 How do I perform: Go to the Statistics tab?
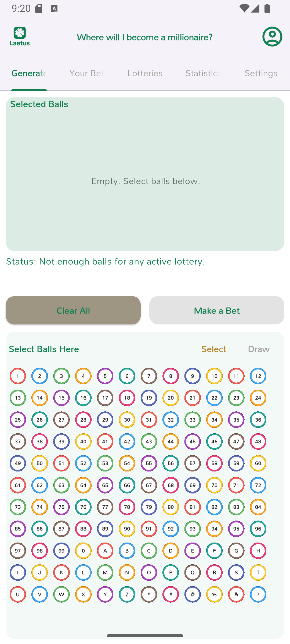[203, 73]
